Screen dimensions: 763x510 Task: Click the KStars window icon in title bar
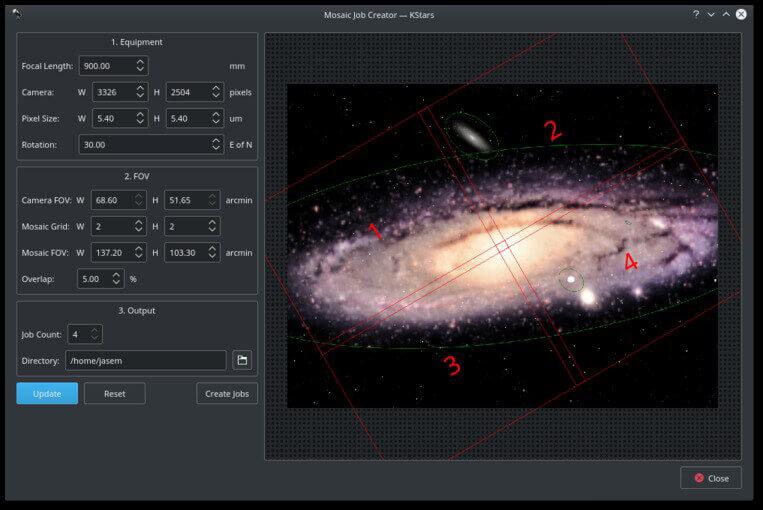pos(17,14)
